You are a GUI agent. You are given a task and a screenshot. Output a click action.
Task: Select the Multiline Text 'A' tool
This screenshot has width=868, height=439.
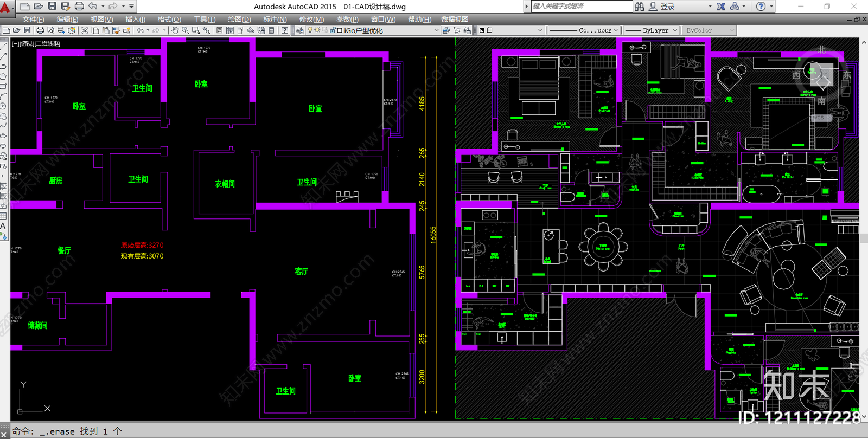point(3,226)
